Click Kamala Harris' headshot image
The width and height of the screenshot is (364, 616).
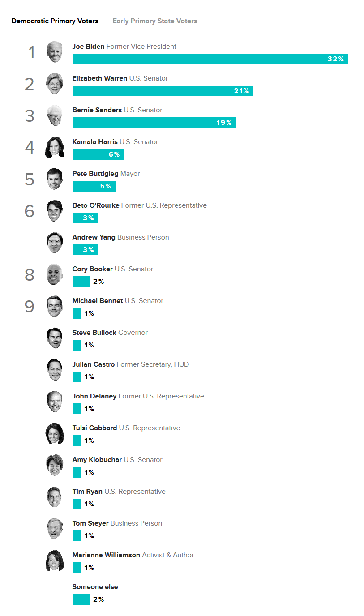pos(55,147)
